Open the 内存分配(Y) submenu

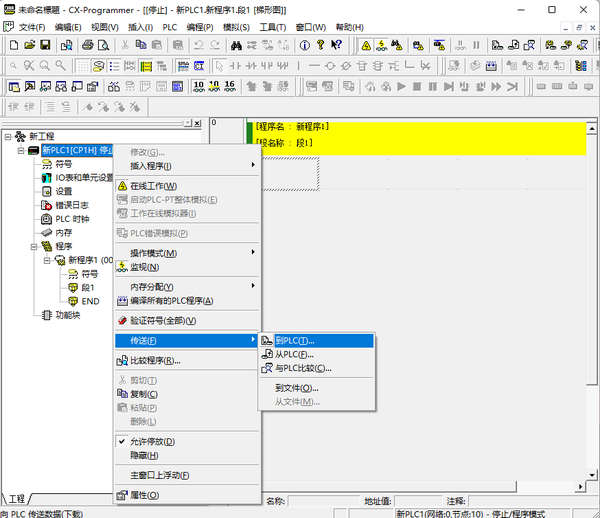[x=188, y=287]
